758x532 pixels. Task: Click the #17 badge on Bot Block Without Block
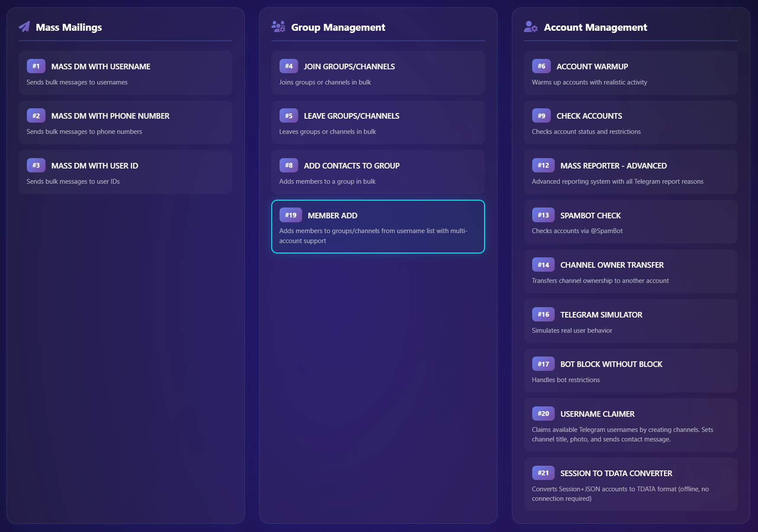click(x=543, y=364)
